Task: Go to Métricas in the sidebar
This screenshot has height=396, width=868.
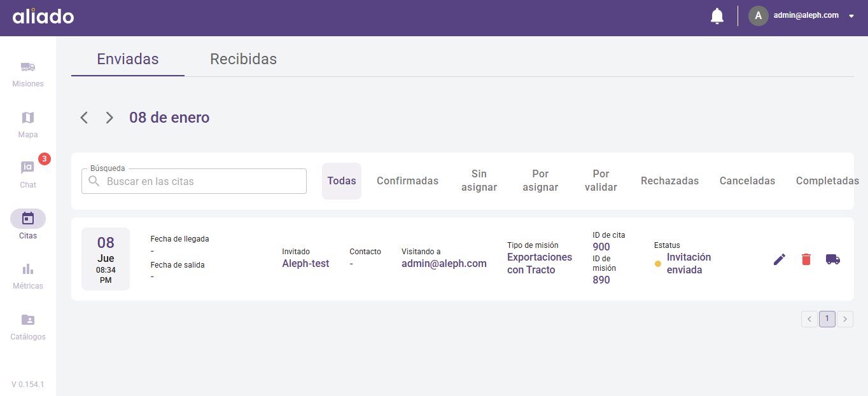Action: click(x=28, y=276)
